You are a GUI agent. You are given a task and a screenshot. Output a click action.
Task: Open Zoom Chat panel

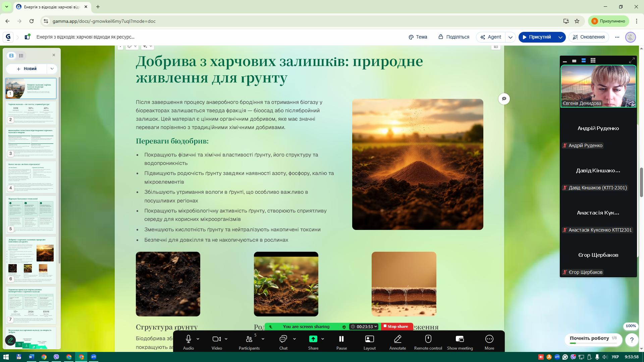click(283, 339)
